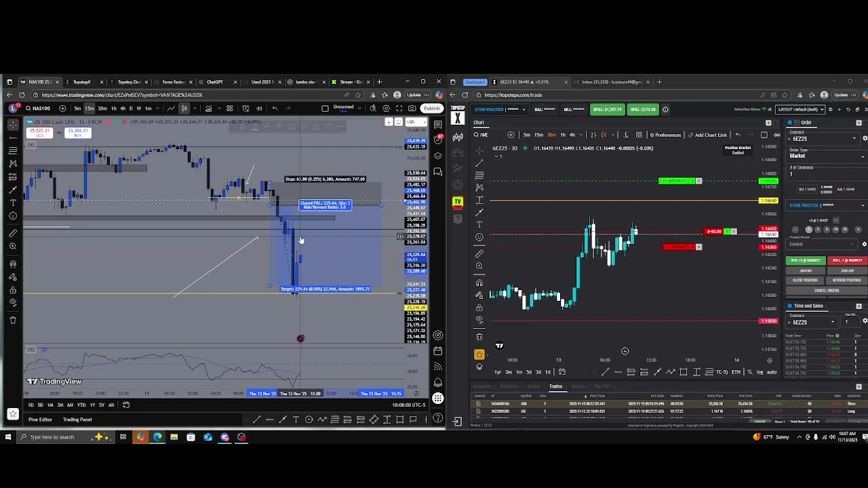Click the Publish button in TradingView
The width and height of the screenshot is (868, 488).
tap(432, 108)
